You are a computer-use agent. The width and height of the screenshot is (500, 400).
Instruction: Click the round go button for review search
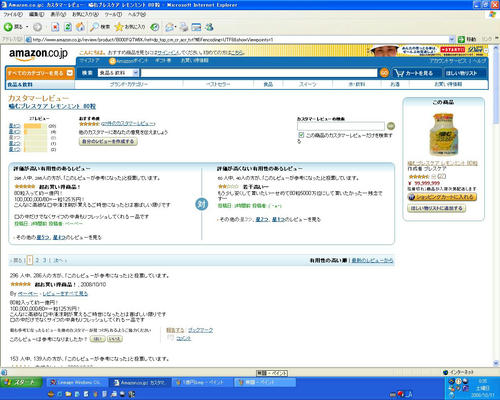tap(391, 126)
